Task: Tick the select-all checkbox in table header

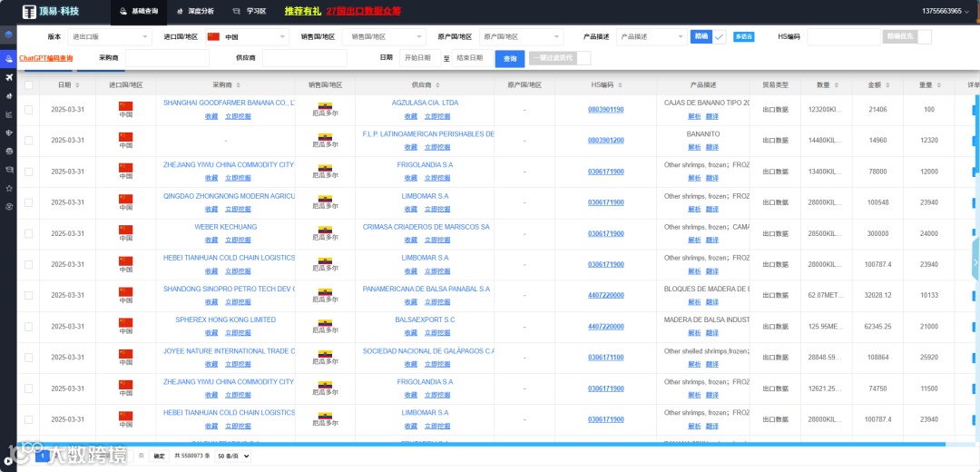Action: click(29, 85)
